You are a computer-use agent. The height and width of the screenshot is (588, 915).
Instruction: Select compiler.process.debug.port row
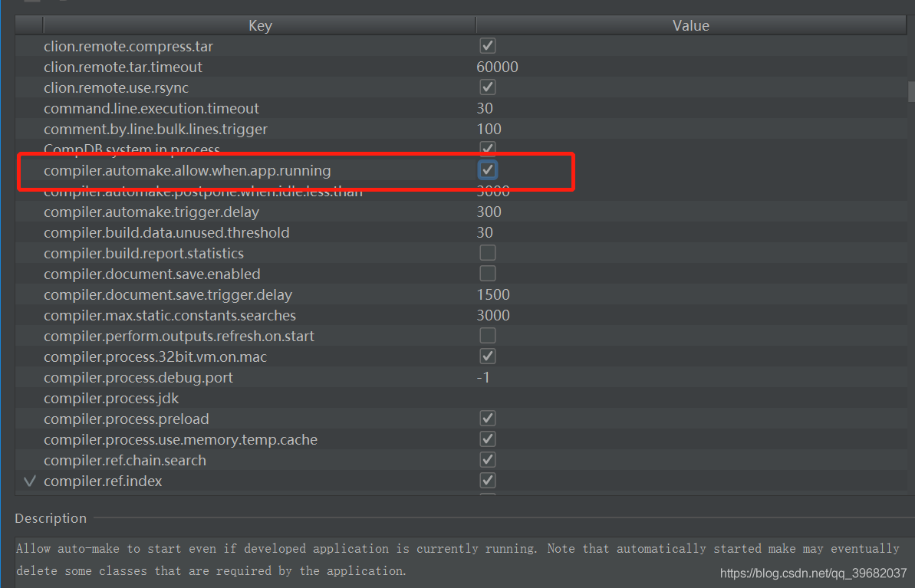point(138,377)
